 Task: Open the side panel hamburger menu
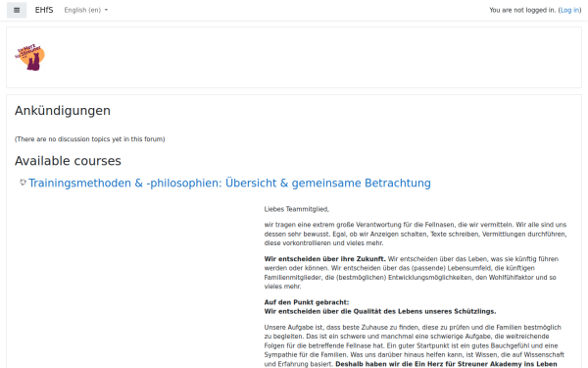(x=17, y=10)
